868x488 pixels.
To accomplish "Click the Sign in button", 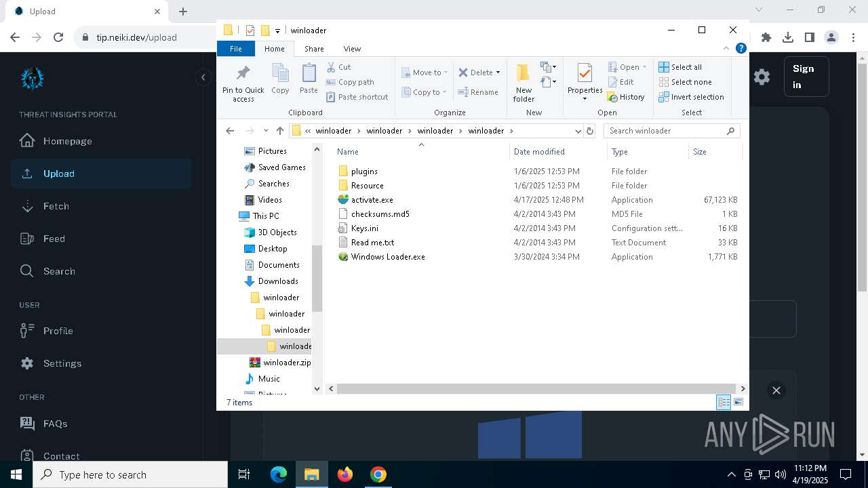I will point(806,77).
